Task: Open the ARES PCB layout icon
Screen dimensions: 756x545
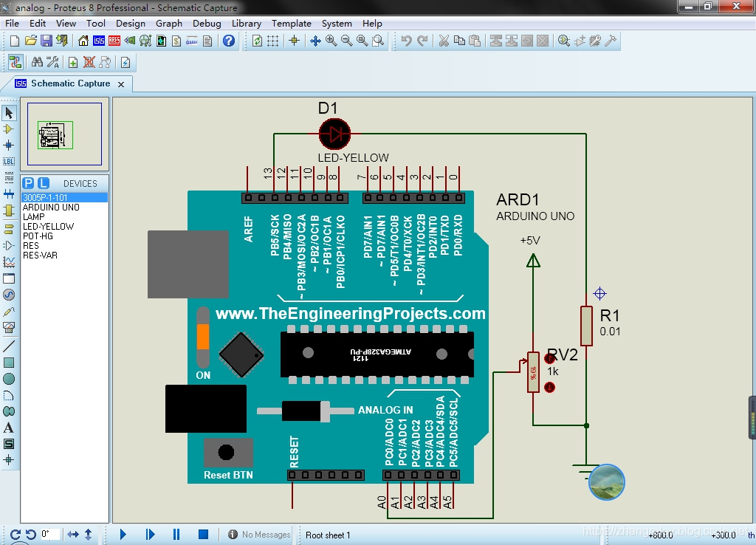Action: [114, 41]
